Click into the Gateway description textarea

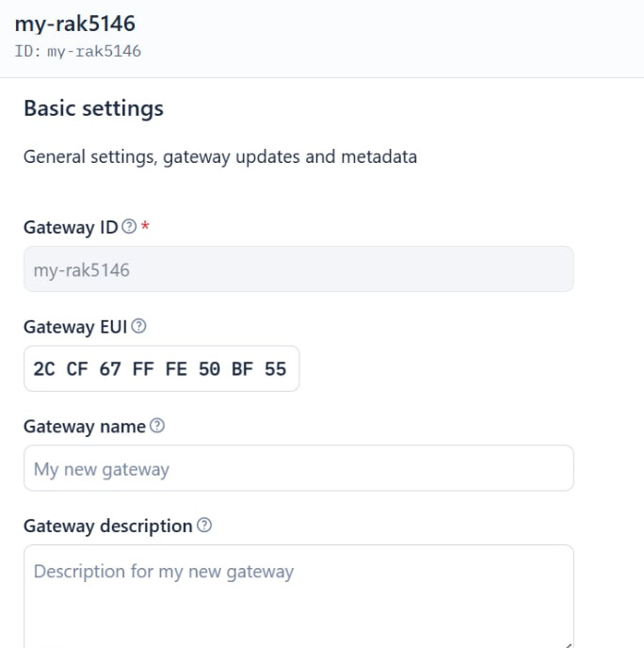[x=298, y=596]
